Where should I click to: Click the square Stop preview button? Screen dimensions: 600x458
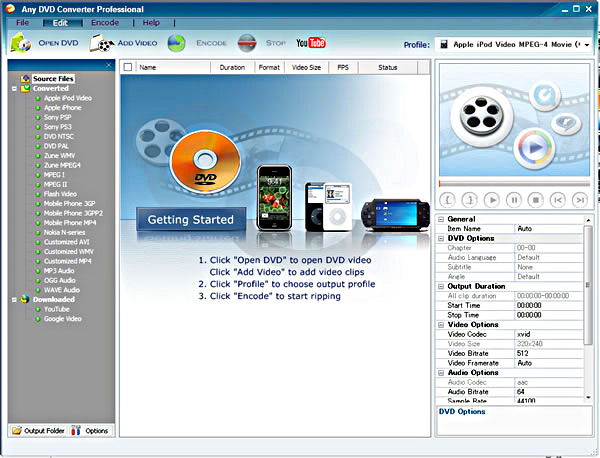[x=535, y=200]
